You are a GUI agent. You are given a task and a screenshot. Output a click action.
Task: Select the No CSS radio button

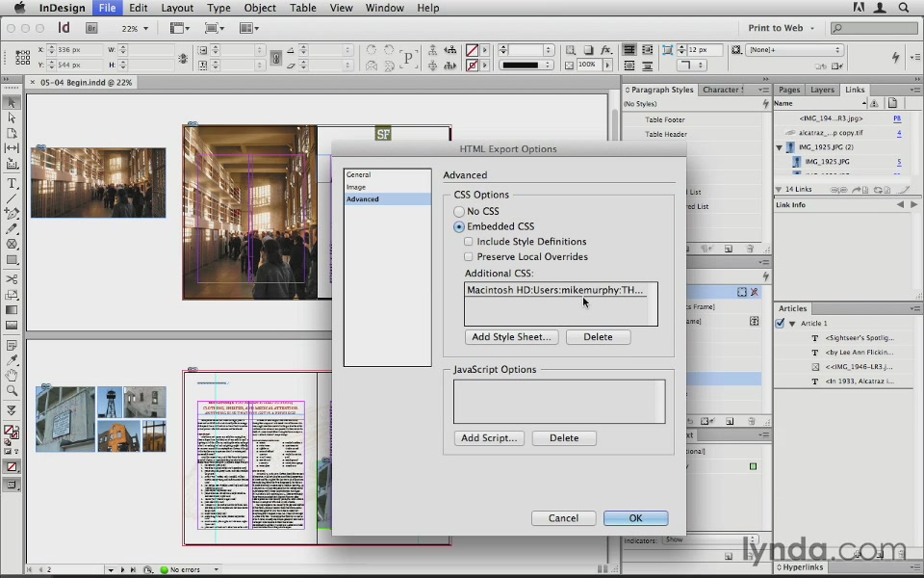[458, 211]
